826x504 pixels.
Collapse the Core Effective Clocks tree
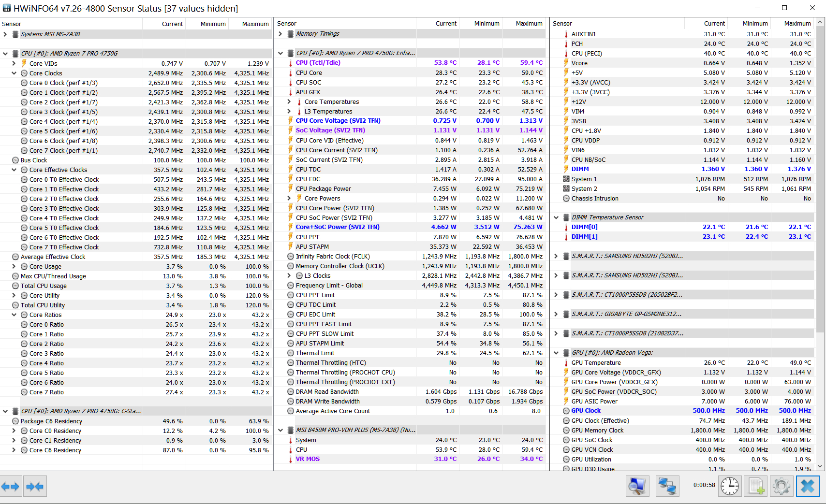coord(14,170)
